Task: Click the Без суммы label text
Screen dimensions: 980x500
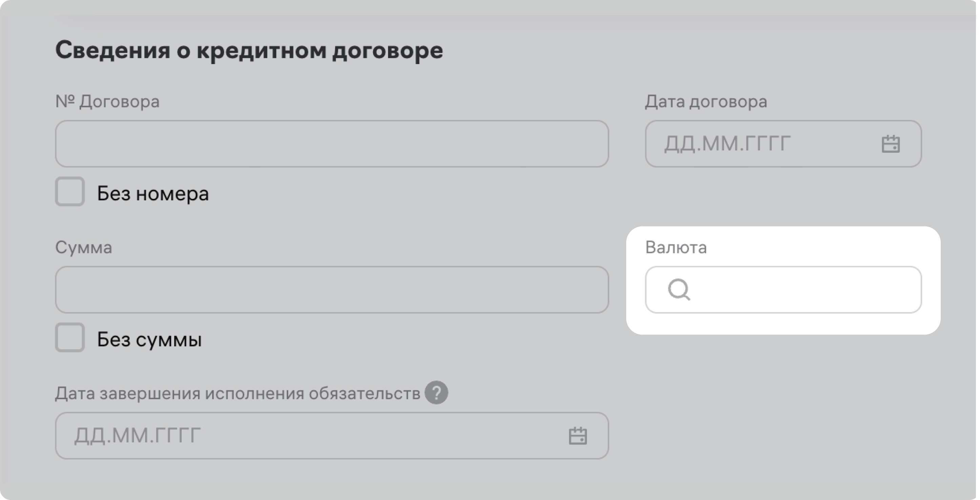Action: pos(149,339)
